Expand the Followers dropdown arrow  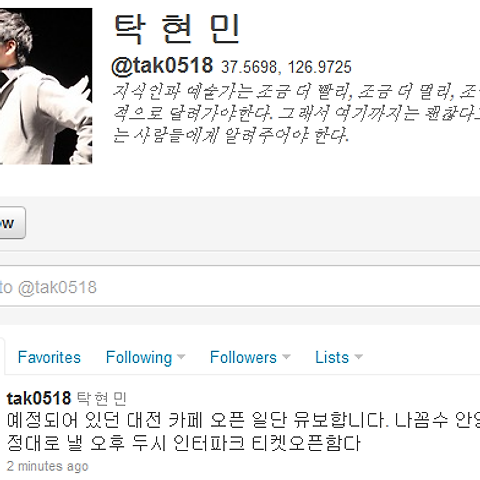[286, 357]
